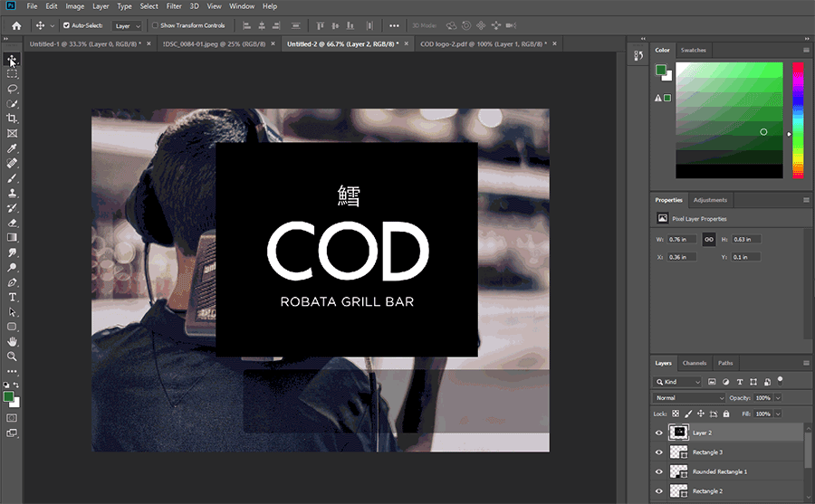The height and width of the screenshot is (504, 815).
Task: Select the Rectangle 3 layer thumbnail
Action: click(678, 452)
